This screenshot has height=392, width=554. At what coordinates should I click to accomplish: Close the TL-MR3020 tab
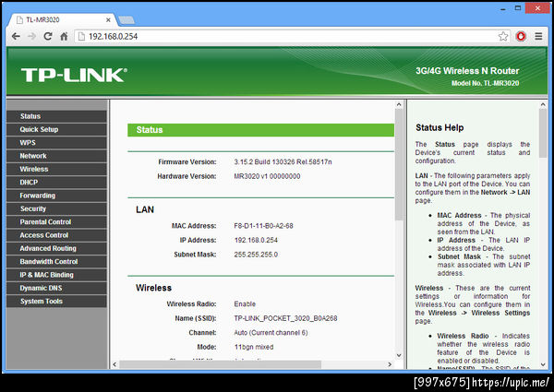(x=108, y=20)
